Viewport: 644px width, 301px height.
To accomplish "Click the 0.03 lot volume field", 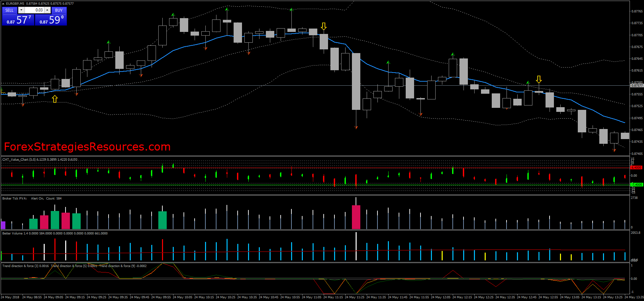I will [35, 10].
